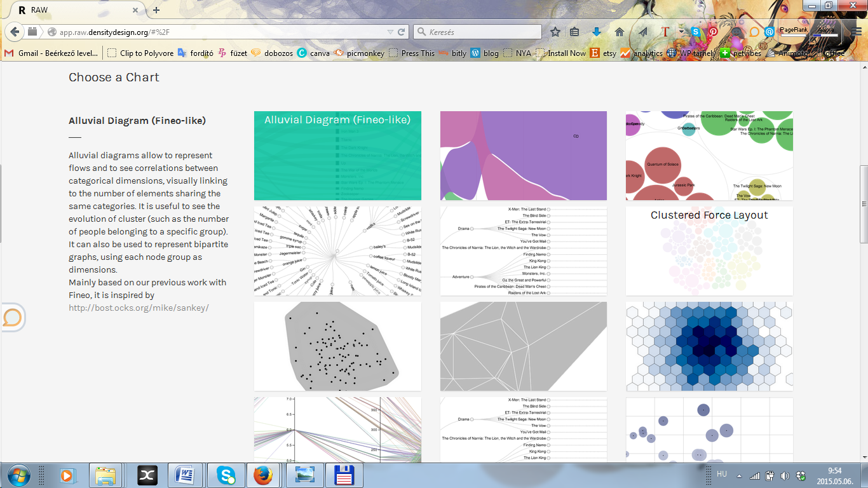Expand the address bar history dropdown
868x488 pixels.
click(390, 32)
